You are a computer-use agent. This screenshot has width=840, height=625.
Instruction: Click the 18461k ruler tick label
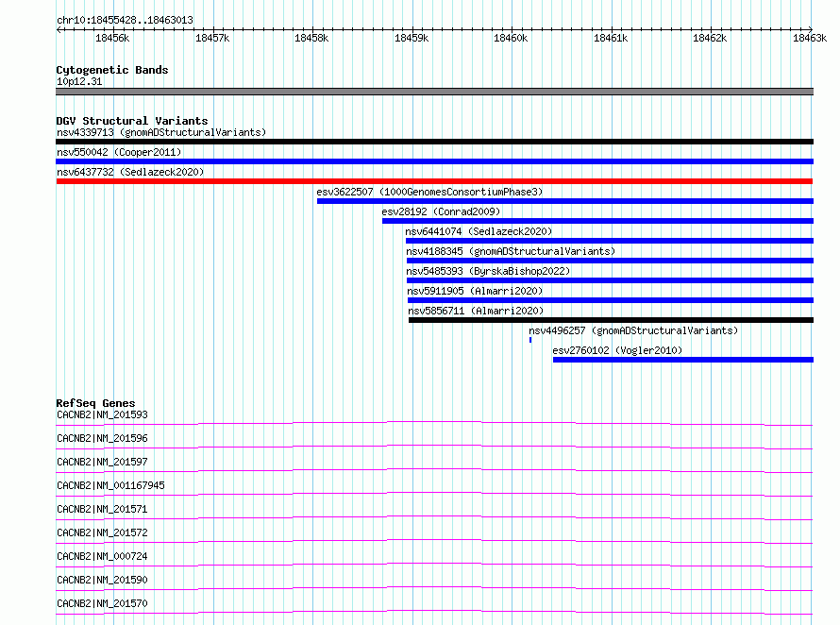coord(611,38)
